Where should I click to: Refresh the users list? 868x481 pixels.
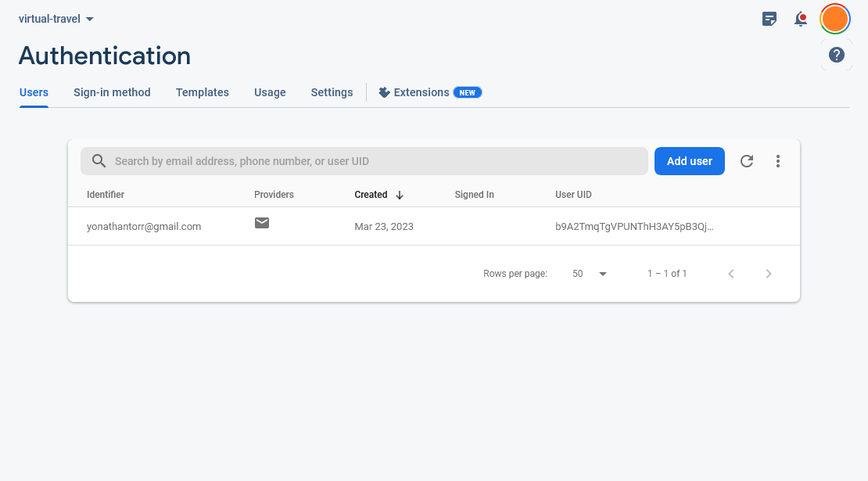coord(747,160)
